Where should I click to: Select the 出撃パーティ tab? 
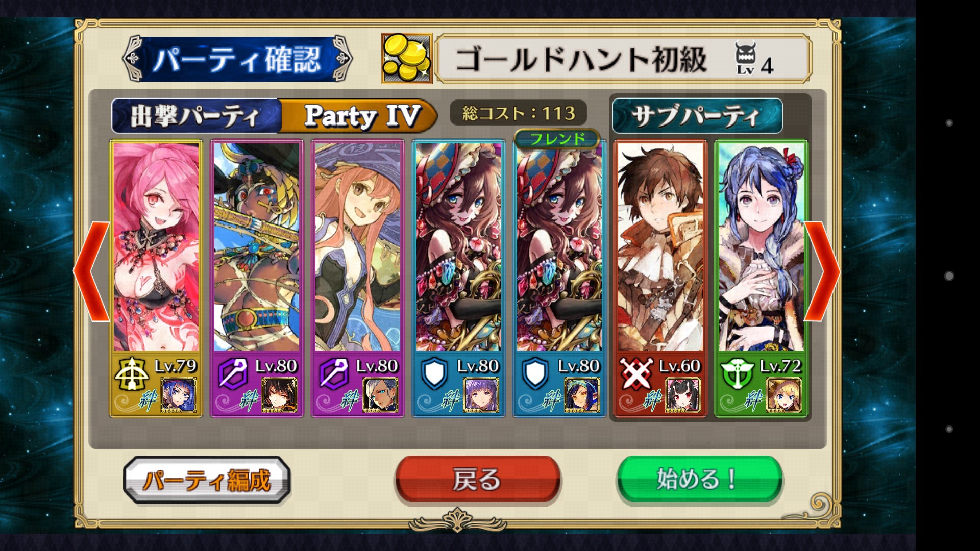tap(195, 116)
